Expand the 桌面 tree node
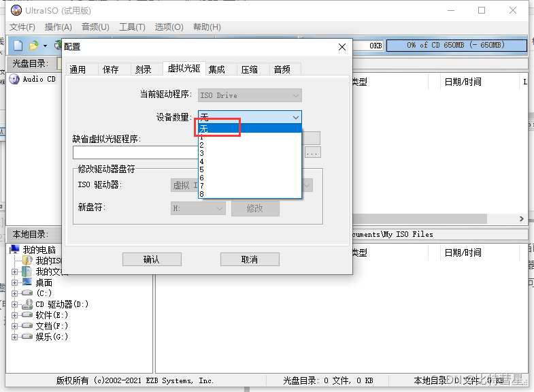 coord(14,282)
